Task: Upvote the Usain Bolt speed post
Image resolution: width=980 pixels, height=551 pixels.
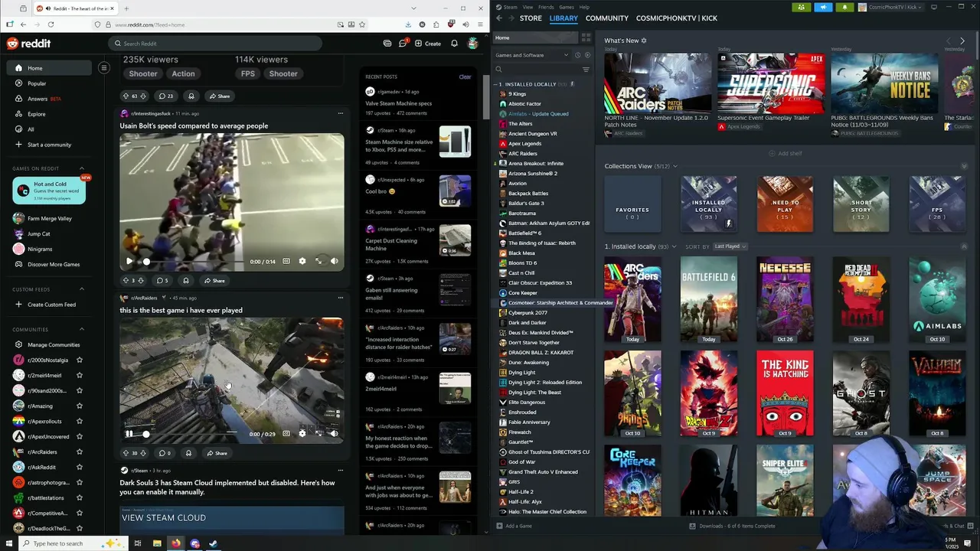Action: coord(126,280)
